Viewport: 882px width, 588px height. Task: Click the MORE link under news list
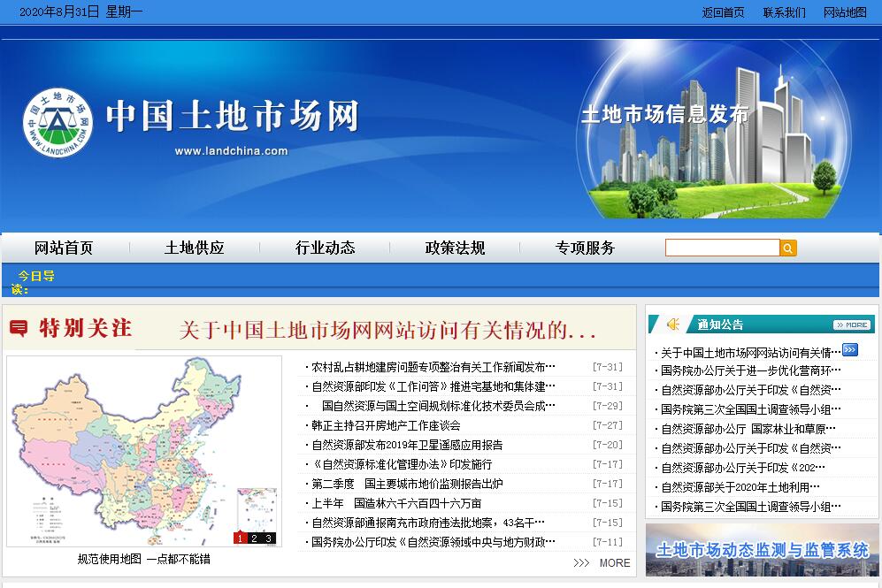(614, 563)
